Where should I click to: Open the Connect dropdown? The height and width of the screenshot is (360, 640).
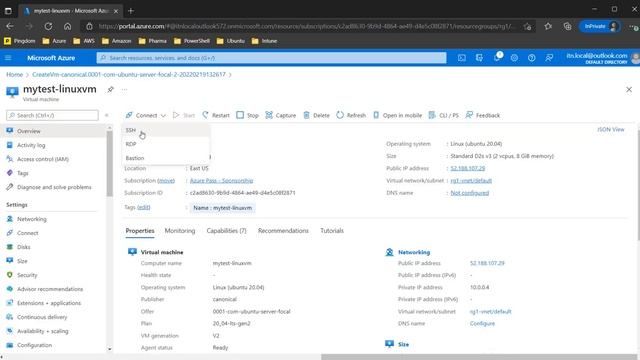[146, 115]
